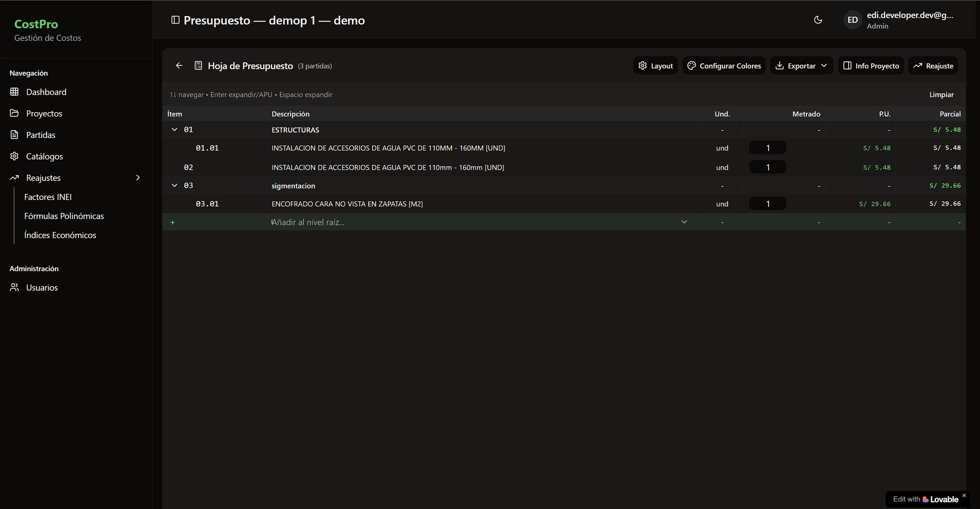The image size is (980, 509).
Task: Collapse item 01 ESTRUCTURAS row
Action: tap(174, 130)
